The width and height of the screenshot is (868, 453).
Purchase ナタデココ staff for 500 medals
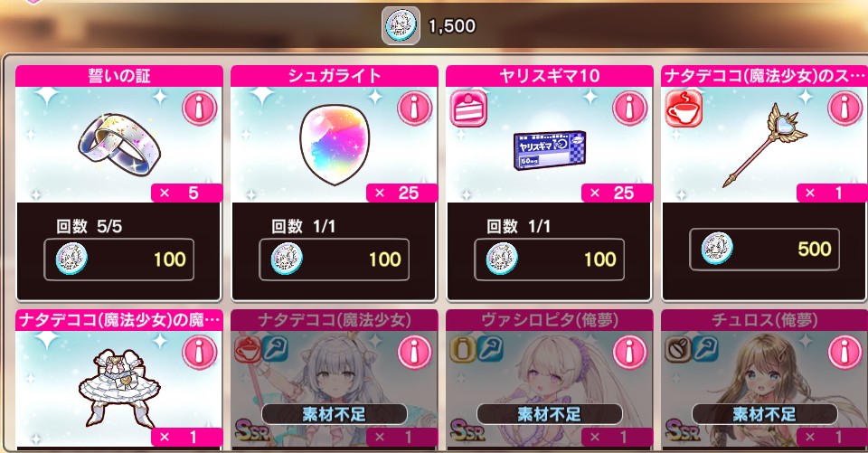coord(765,250)
